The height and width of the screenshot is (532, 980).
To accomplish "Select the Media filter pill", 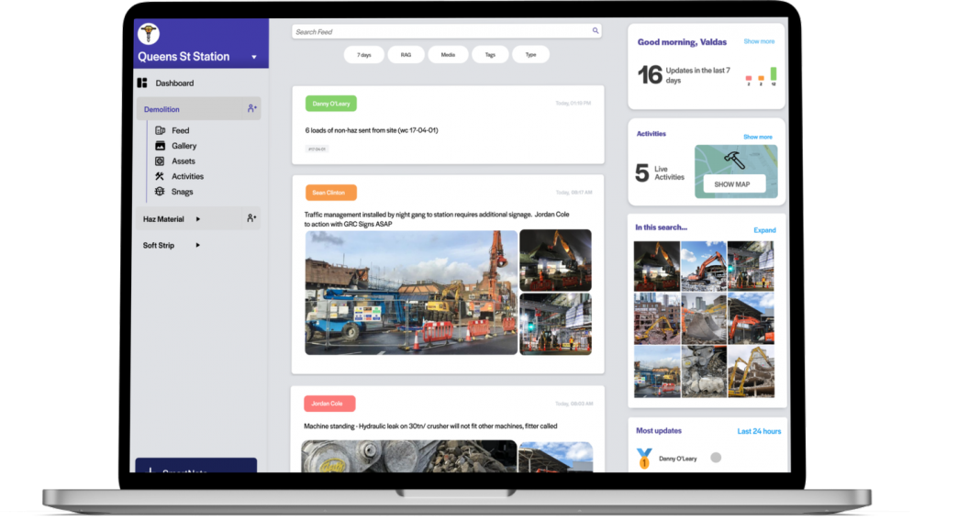I will (448, 55).
